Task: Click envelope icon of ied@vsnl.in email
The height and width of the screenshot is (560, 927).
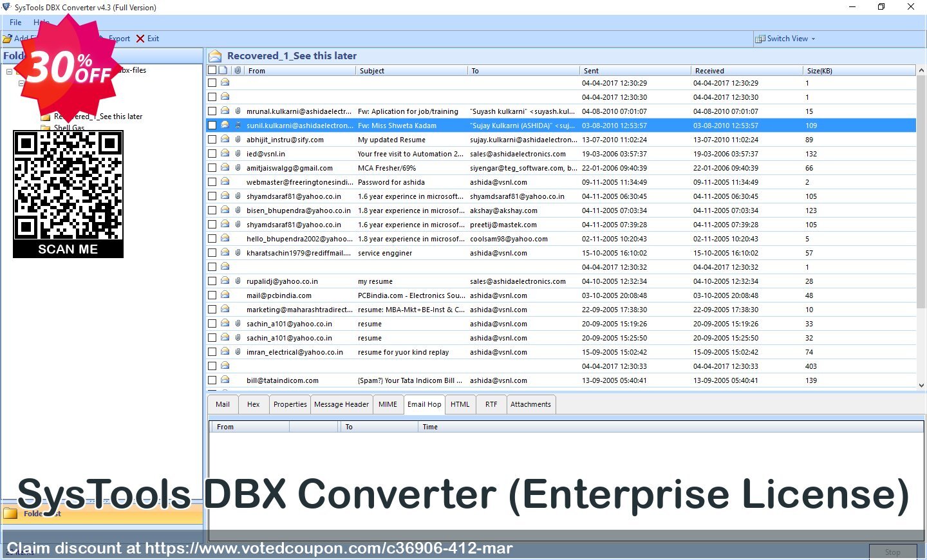Action: pos(225,153)
